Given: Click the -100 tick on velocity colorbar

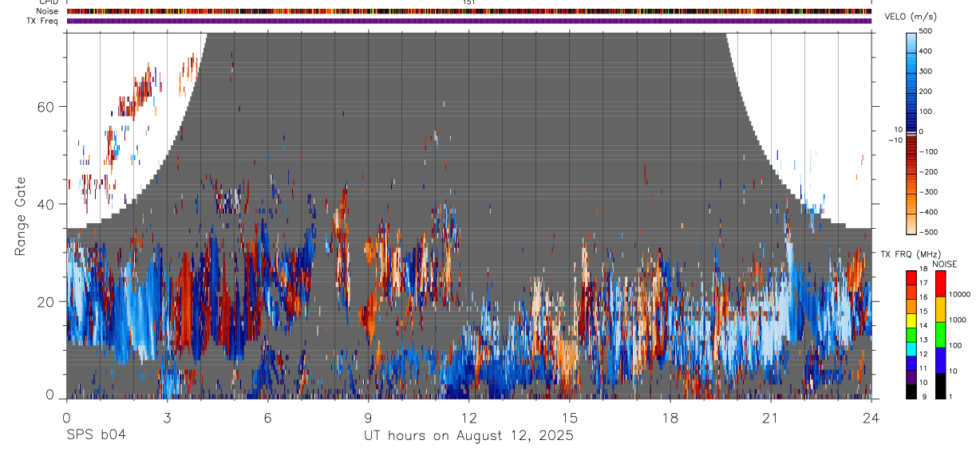Looking at the screenshot, I should pyautogui.click(x=930, y=151).
